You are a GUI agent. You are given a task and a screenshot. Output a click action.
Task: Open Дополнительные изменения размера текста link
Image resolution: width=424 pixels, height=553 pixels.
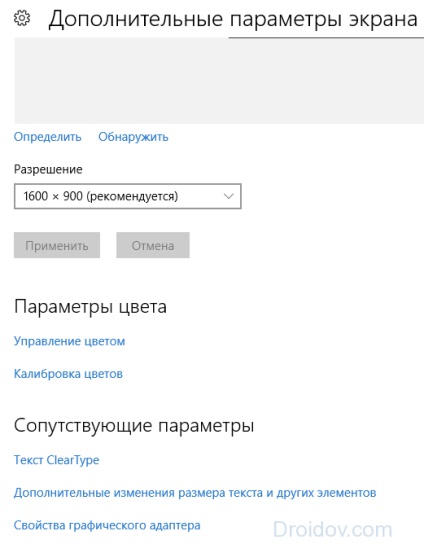coord(195,493)
